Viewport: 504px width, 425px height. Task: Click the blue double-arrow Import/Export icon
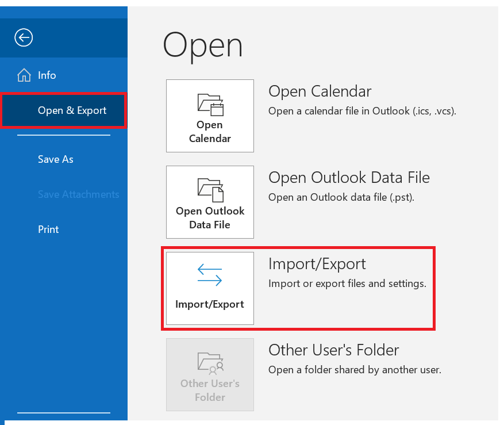pos(210,275)
